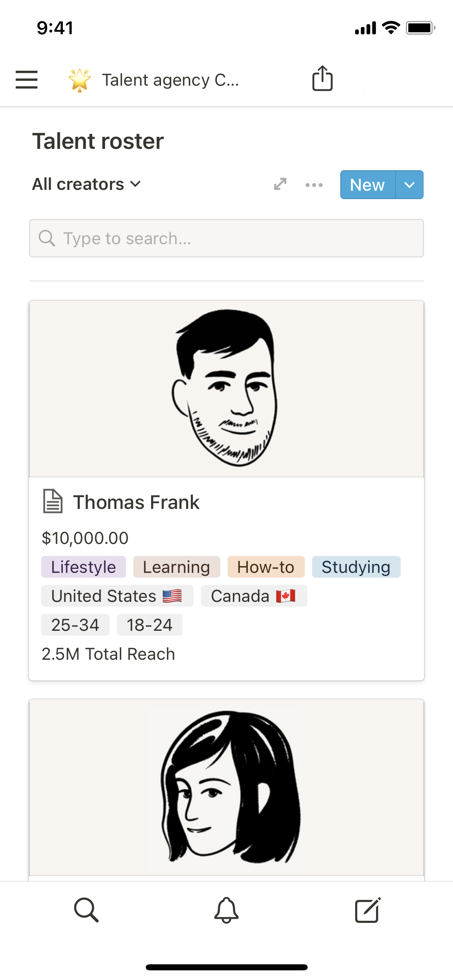Expand the database to full page
This screenshot has height=980, width=453.
pos(280,184)
